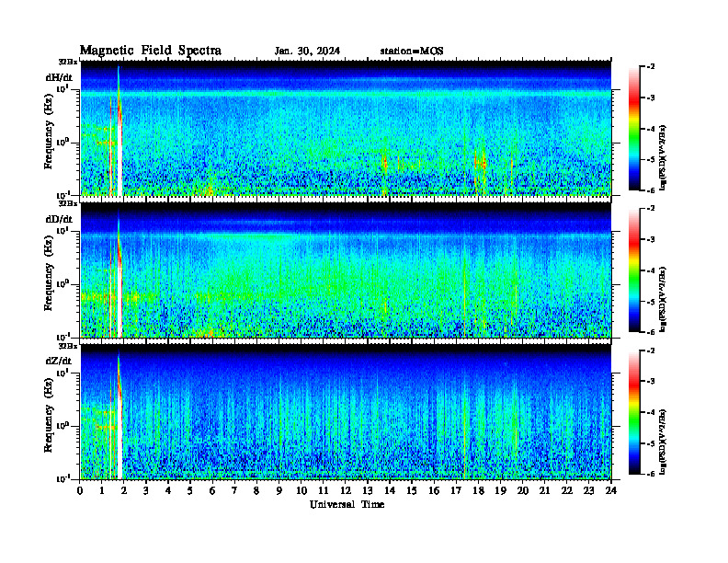Click hour label "24" on Universal Time axis
The image size is (728, 563).
click(611, 491)
